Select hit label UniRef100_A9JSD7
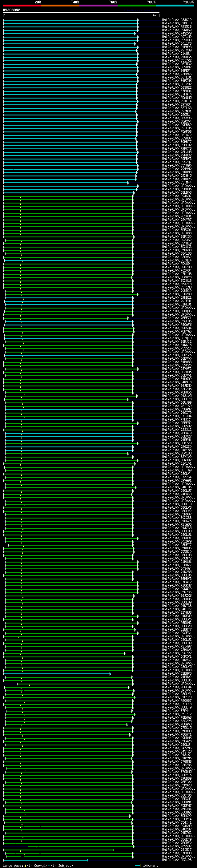Image resolution: width=197 pixels, height=868 pixels. click(x=177, y=196)
